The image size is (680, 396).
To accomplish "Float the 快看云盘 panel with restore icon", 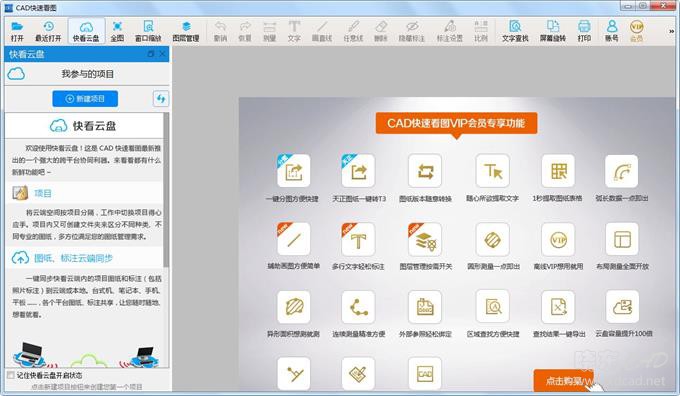I will (150, 54).
